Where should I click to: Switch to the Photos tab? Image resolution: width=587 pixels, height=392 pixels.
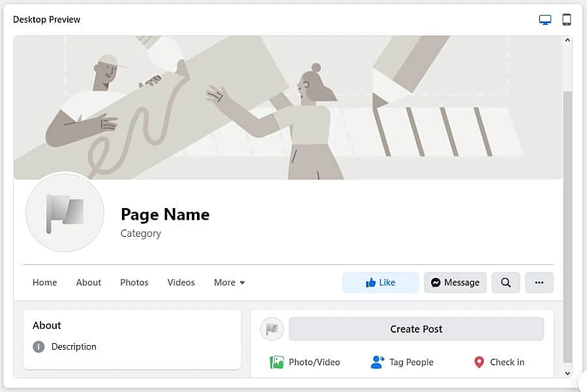coord(134,282)
